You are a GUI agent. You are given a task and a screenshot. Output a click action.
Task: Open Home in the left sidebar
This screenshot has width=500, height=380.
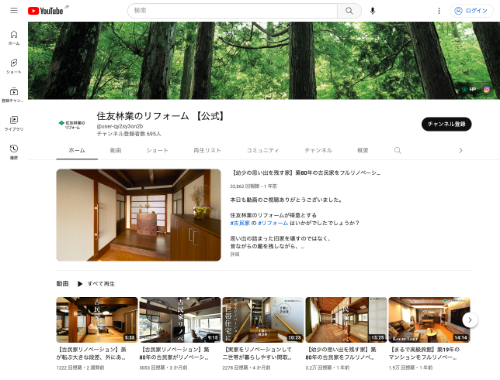(x=14, y=38)
